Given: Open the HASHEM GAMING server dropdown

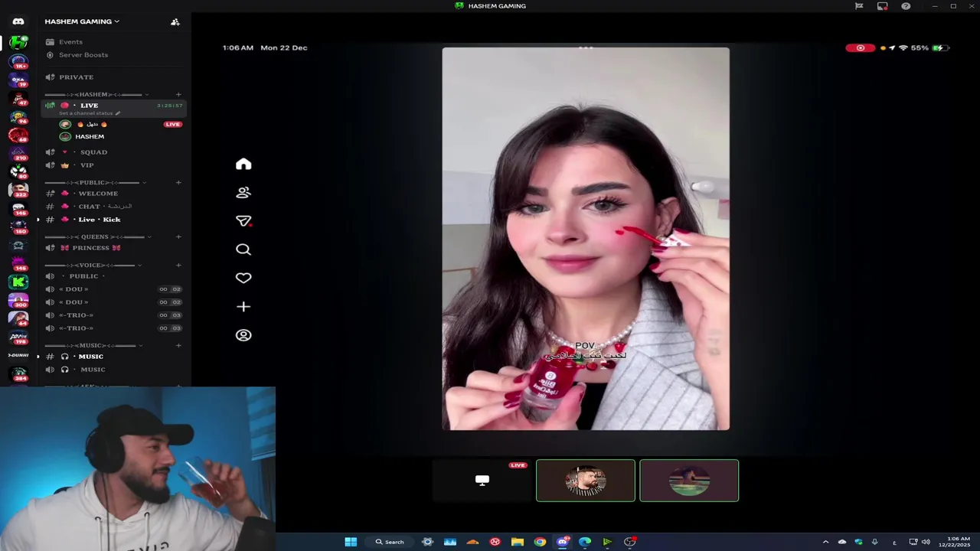Looking at the screenshot, I should [x=82, y=21].
